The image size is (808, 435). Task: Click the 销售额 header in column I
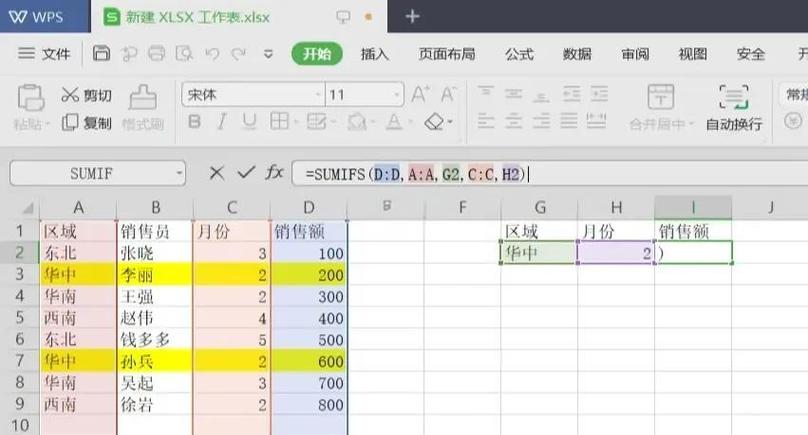(693, 231)
